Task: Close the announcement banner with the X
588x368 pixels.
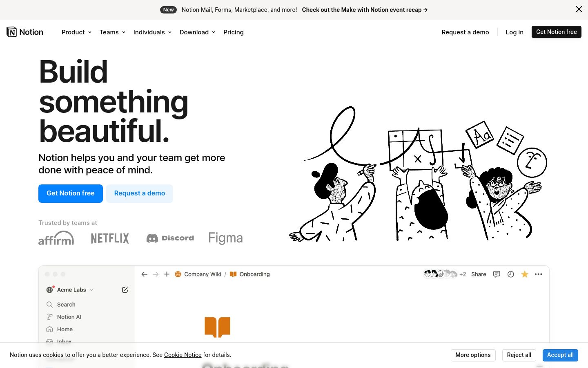Action: click(x=579, y=9)
